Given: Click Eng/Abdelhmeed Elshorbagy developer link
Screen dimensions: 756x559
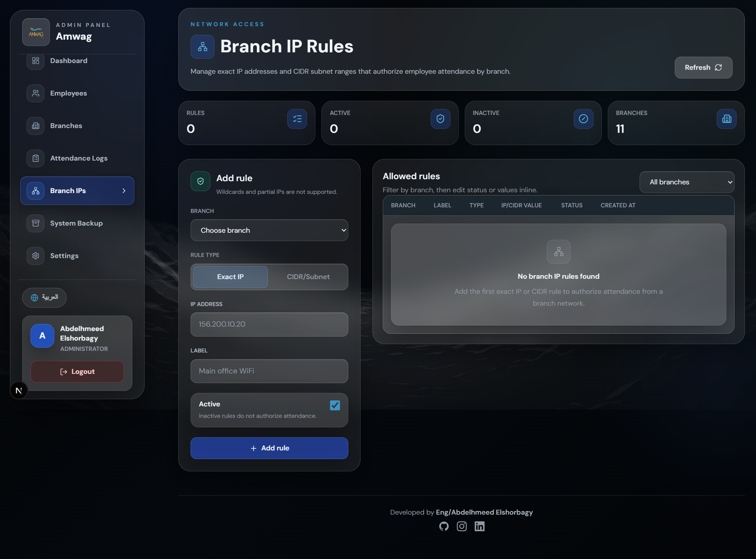Looking at the screenshot, I should [x=484, y=512].
